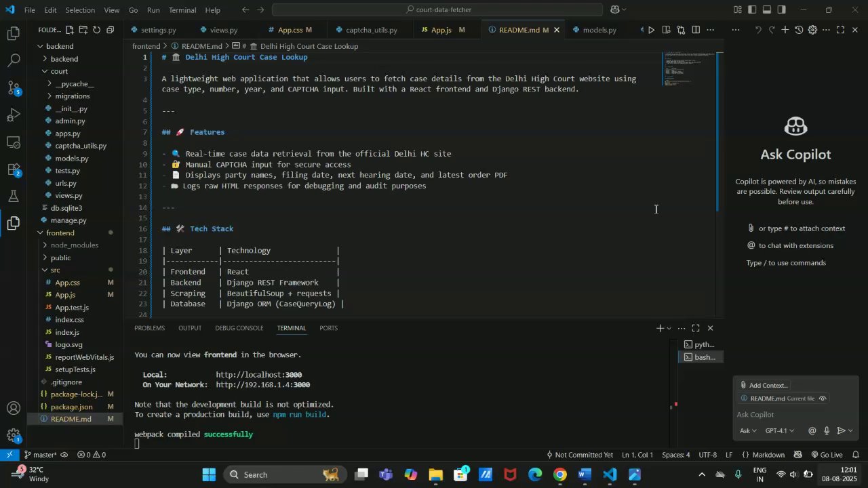This screenshot has width=868, height=488.
Task: Collapse the frontend folder
Action: point(60,232)
